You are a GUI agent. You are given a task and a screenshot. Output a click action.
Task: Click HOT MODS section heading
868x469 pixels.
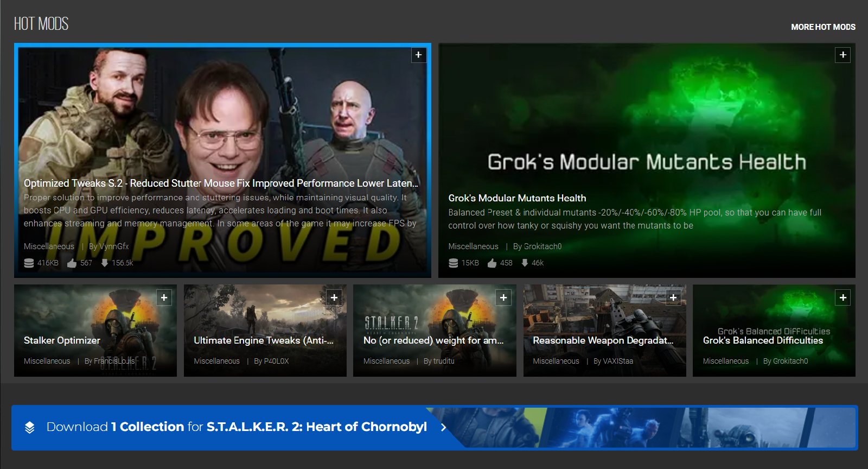coord(41,24)
